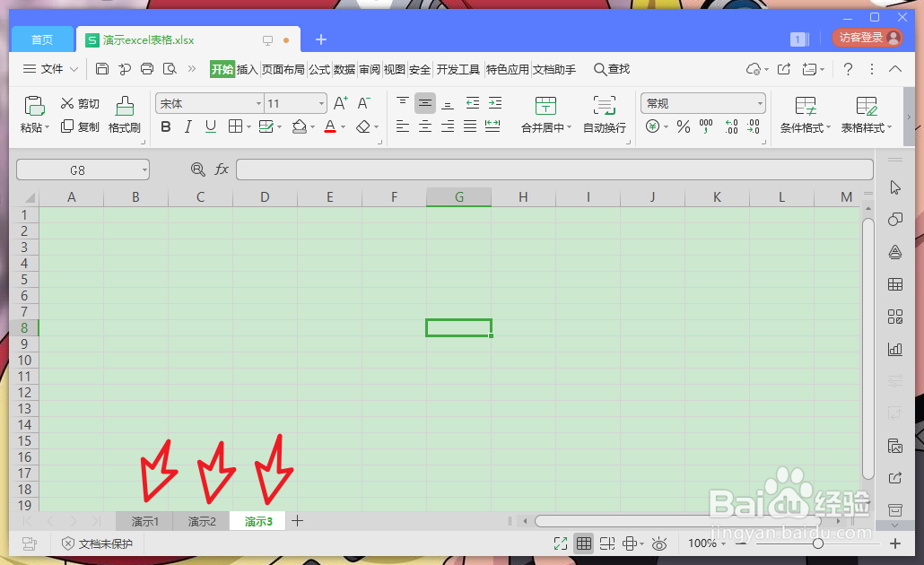Viewport: 924px width, 565px height.
Task: Toggle full screen view in status bar
Action: pyautogui.click(x=561, y=543)
